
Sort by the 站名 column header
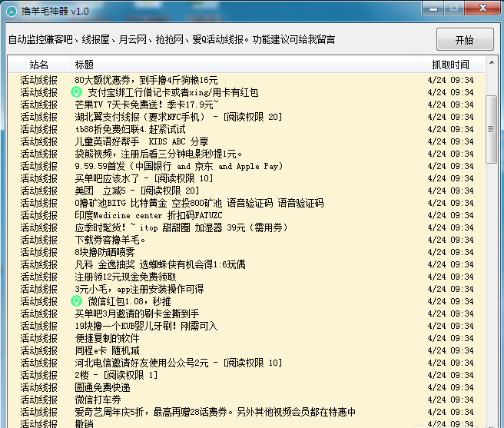39,65
